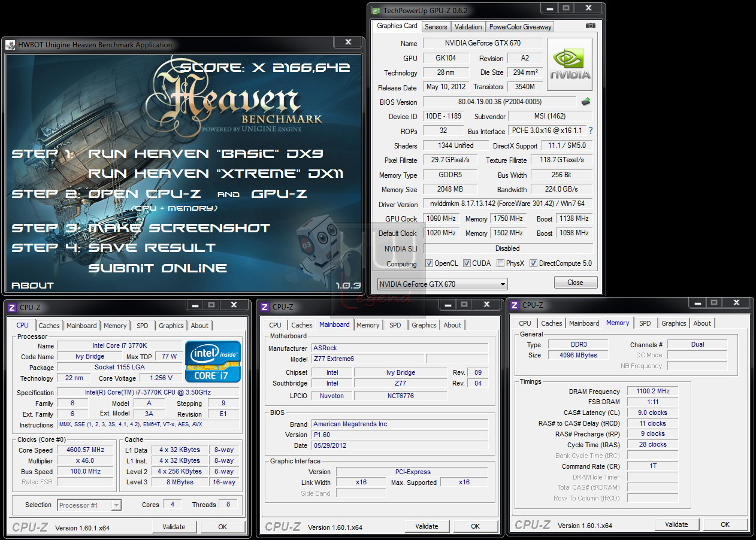Open the NVIDIA GeForce GTX 670 card dropdown
This screenshot has width=756, height=540.
(x=442, y=284)
